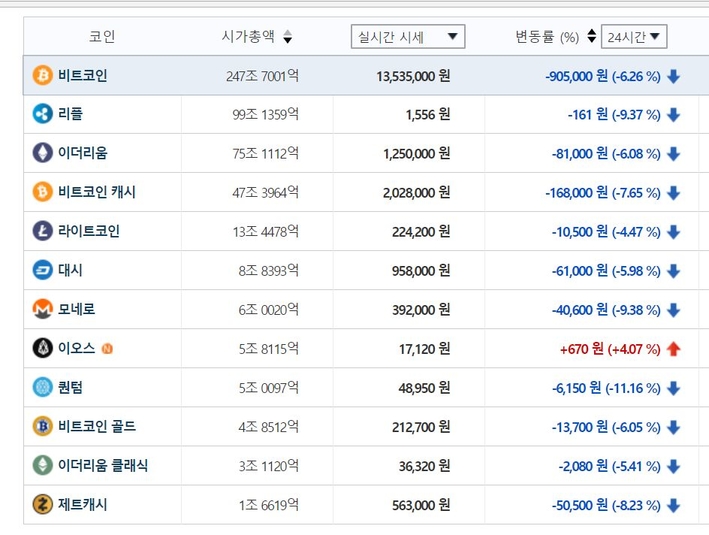The width and height of the screenshot is (709, 535).
Task: Open the 24시간 period dropdown
Action: (634, 37)
